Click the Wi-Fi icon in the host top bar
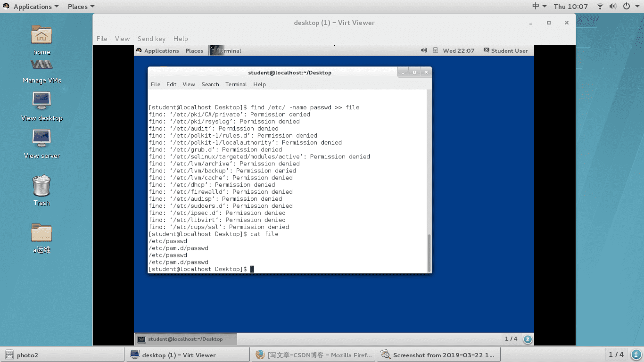 601,7
